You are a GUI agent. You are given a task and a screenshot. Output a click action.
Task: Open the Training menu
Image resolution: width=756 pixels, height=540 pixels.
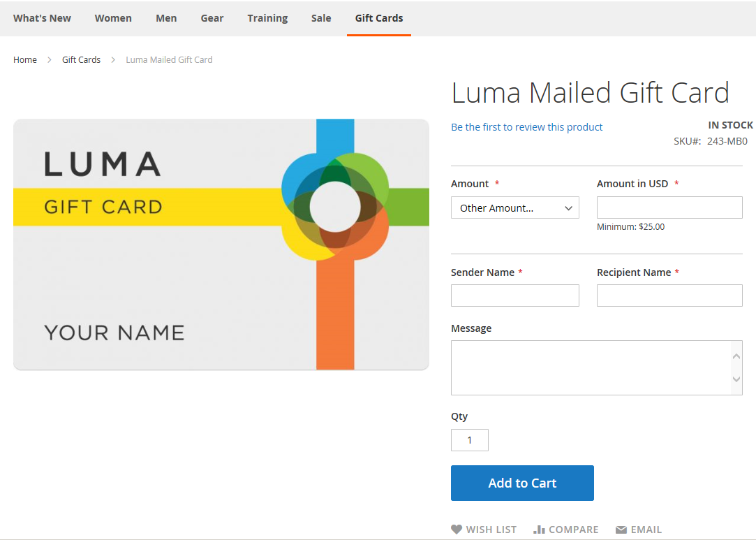click(267, 18)
